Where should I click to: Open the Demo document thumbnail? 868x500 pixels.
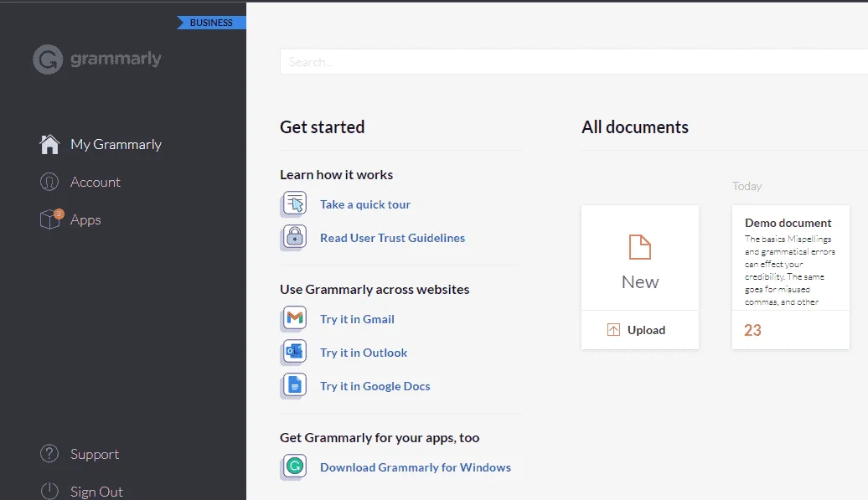791,277
